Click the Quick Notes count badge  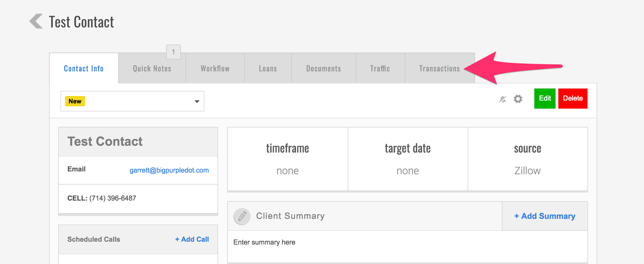click(173, 52)
